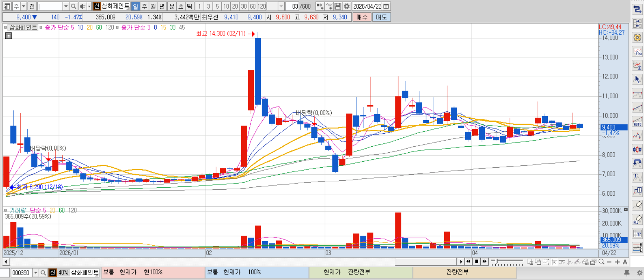Click the letter A font icon in bottom toolbar
644x280 pixels.
[x=625, y=262]
